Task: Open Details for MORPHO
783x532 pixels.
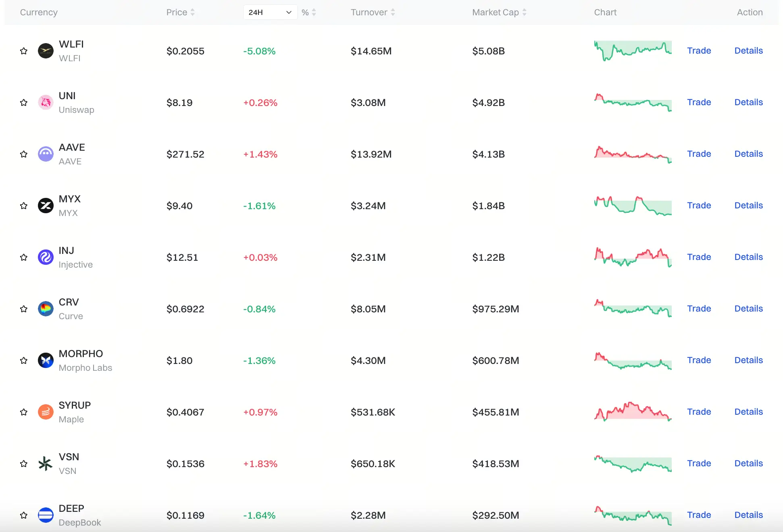Action: coord(748,360)
